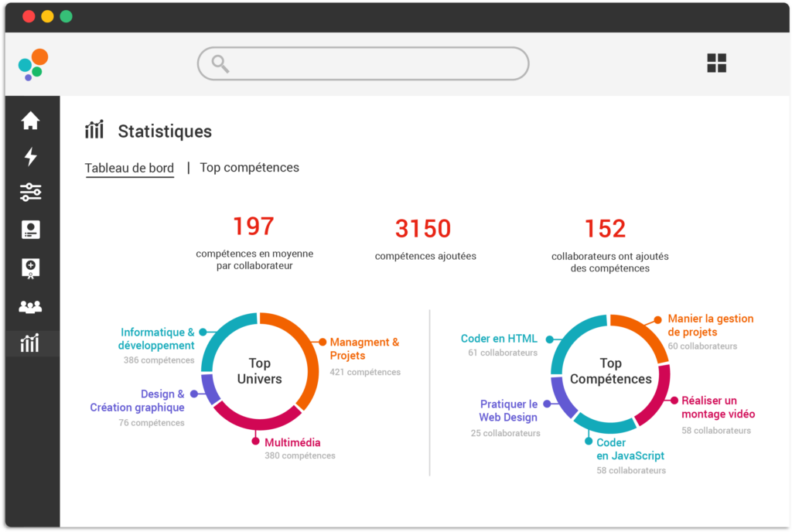This screenshot has width=792, height=532.
Task: Click the 61 collaborateurs value
Action: click(503, 353)
